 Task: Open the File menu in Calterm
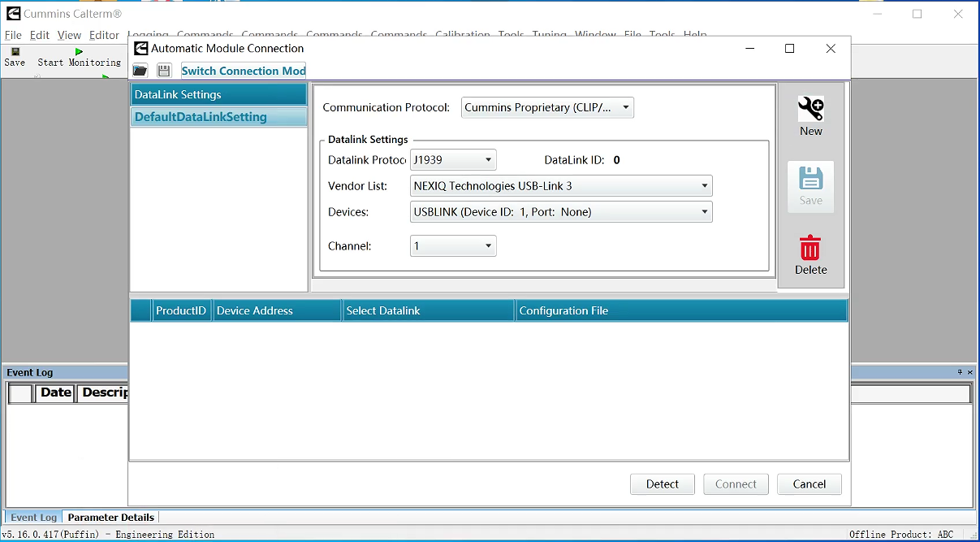click(13, 35)
